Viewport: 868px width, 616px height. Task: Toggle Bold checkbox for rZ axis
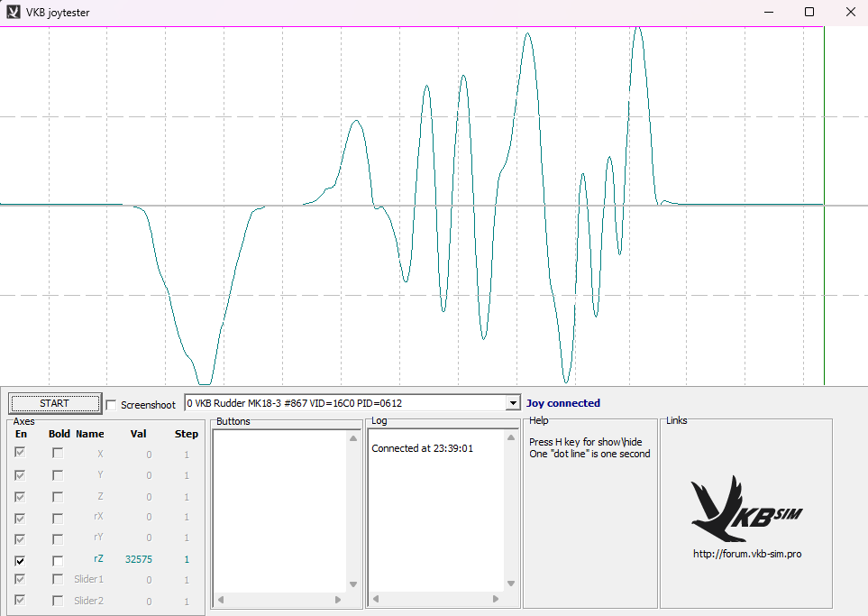58,560
